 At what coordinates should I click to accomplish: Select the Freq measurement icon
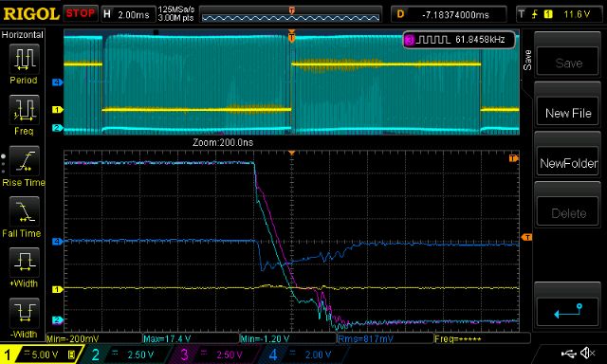(x=24, y=110)
